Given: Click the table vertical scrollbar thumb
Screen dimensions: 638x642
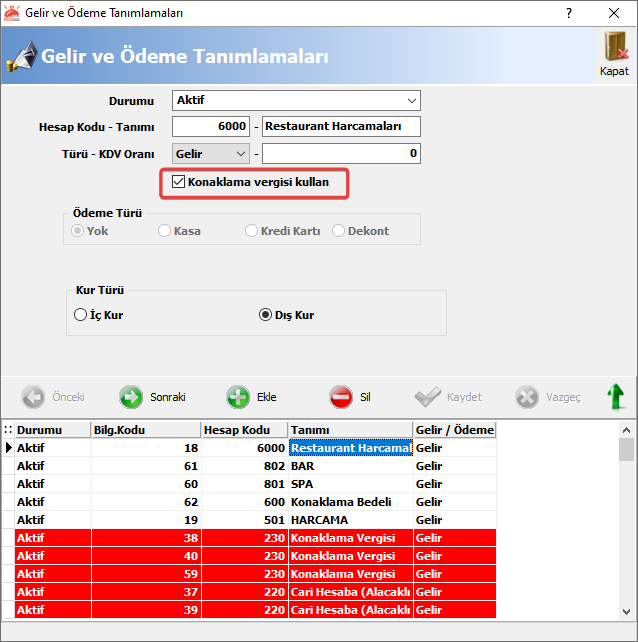Looking at the screenshot, I should tap(626, 450).
